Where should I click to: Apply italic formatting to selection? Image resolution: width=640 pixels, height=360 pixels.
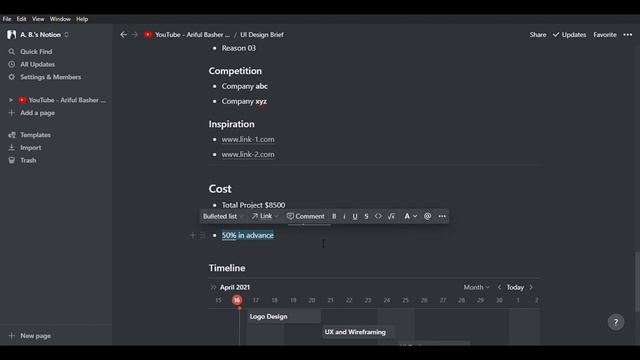click(x=344, y=216)
